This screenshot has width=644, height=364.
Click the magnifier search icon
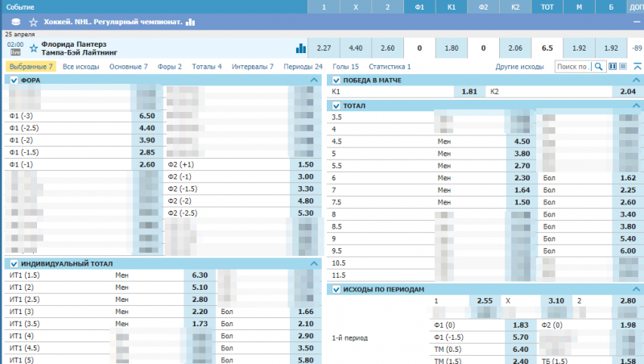click(598, 67)
